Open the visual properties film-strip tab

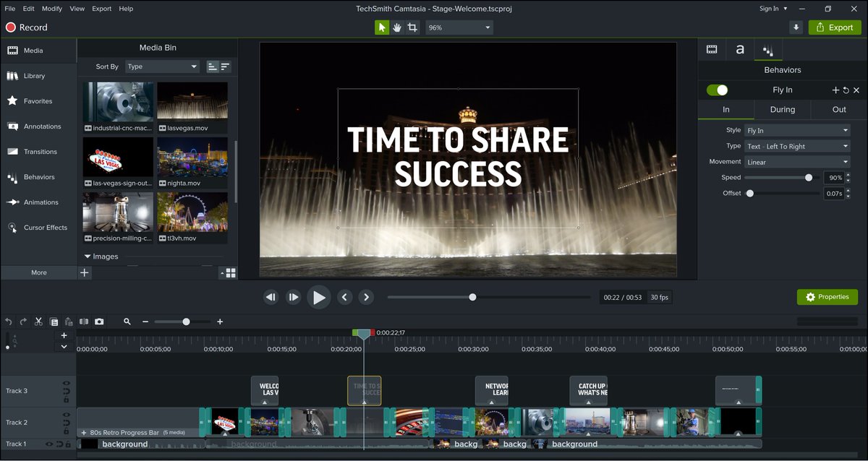712,49
